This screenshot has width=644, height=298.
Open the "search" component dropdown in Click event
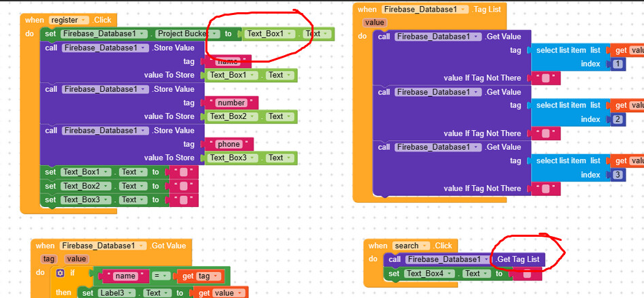point(411,246)
